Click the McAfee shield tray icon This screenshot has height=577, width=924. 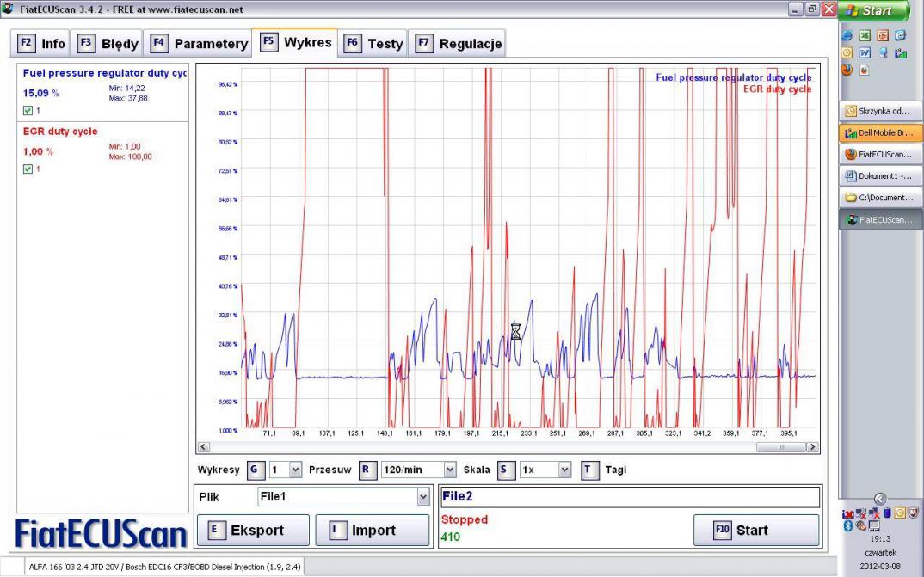(914, 513)
